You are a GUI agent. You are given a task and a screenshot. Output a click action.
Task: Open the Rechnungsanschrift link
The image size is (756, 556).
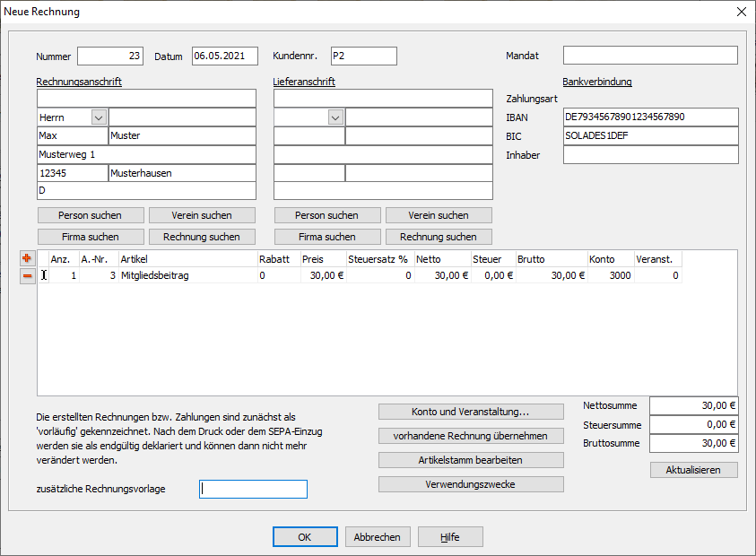[x=79, y=82]
